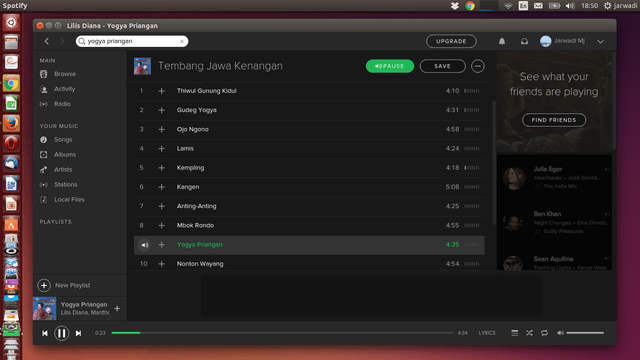Image resolution: width=640 pixels, height=360 pixels.
Task: Create a New Playlist
Action: [64, 285]
